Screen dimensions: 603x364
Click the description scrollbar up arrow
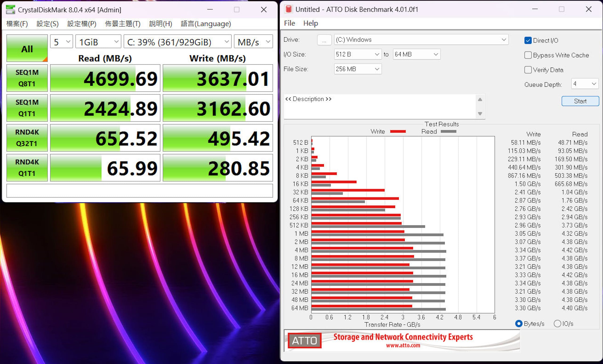coord(480,99)
